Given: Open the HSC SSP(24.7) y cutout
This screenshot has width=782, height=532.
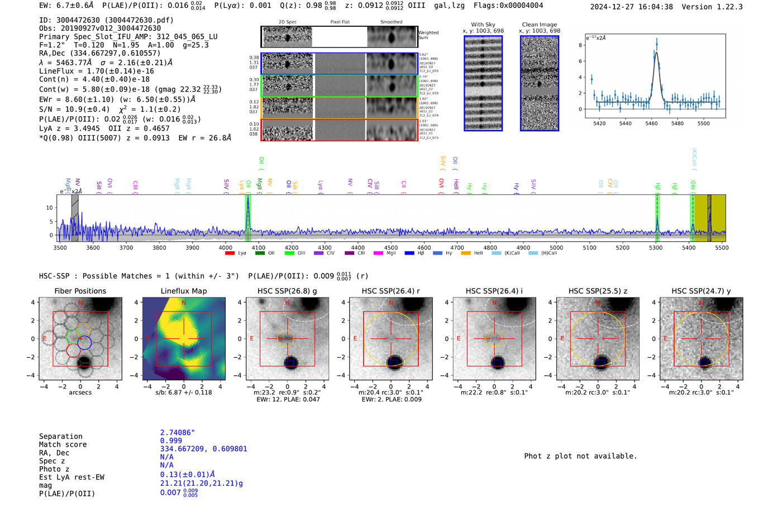Looking at the screenshot, I should (702, 338).
